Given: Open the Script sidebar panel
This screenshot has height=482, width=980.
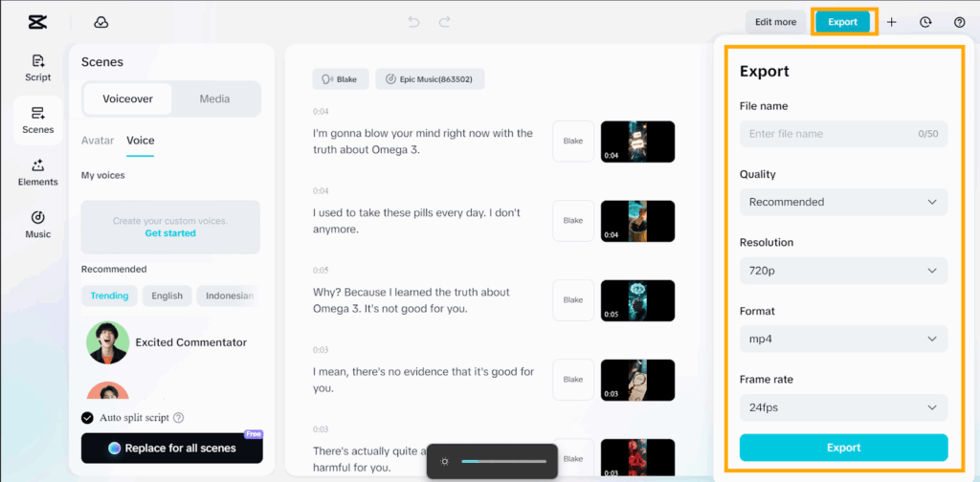Looking at the screenshot, I should point(38,68).
